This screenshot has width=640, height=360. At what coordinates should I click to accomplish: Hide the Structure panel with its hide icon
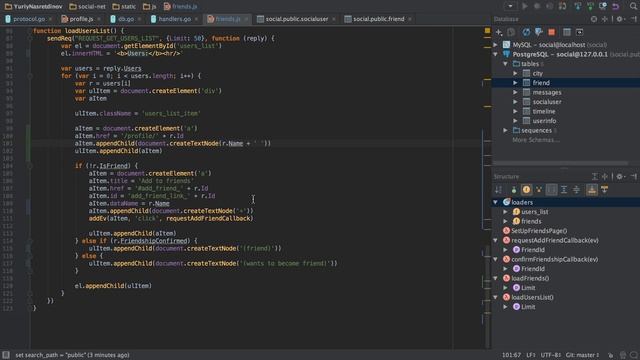(634, 176)
